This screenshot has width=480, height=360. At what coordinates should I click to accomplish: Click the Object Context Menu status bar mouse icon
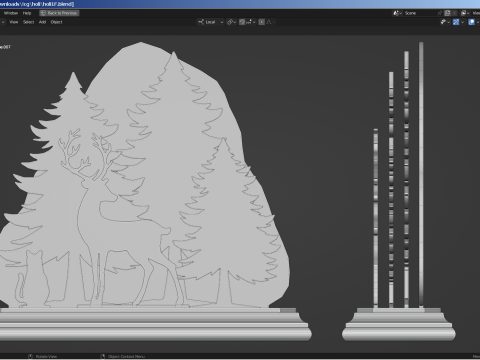point(103,356)
